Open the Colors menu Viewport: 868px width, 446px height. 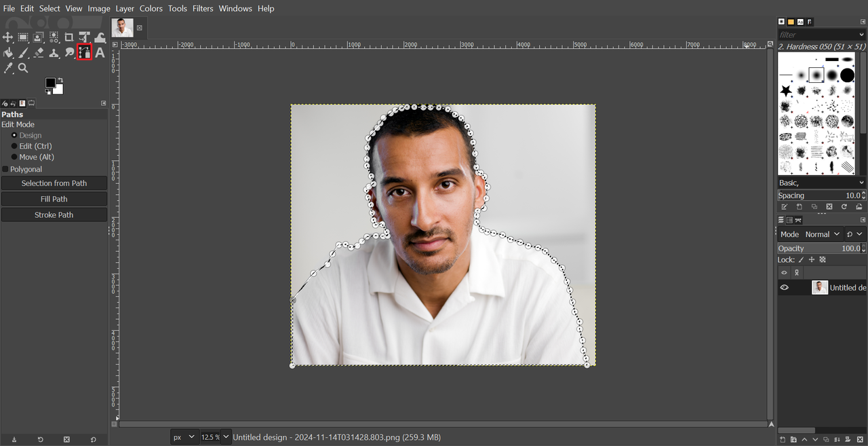tap(151, 8)
